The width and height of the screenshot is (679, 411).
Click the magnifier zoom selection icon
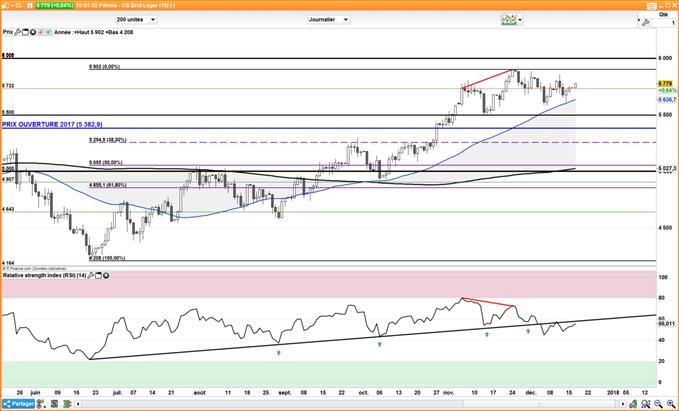pyautogui.click(x=646, y=404)
